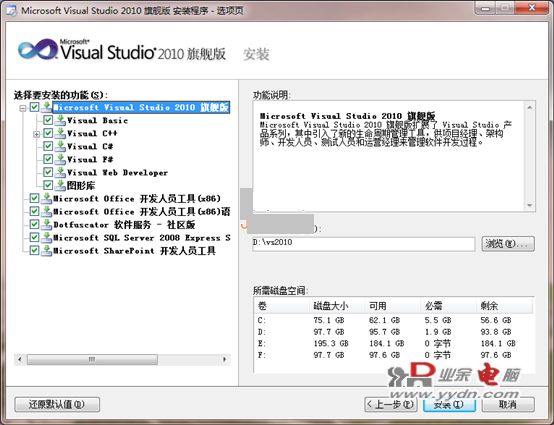Screen dimensions: 554x425
Task: Collapse the Microsoft Visual Studio 2010 root node
Action: point(23,108)
